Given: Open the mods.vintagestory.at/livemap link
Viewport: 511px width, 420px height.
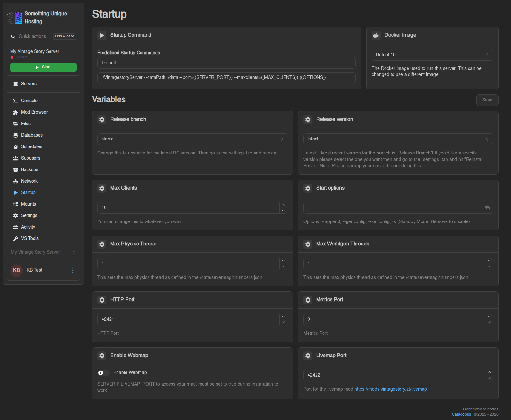Looking at the screenshot, I should pyautogui.click(x=391, y=389).
